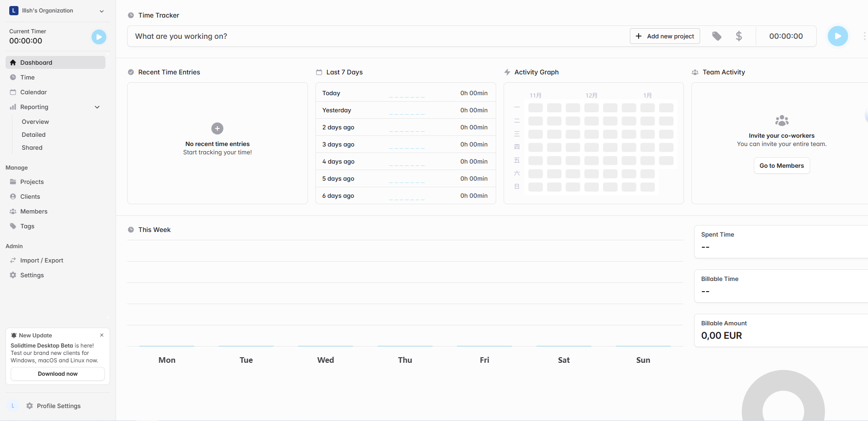The height and width of the screenshot is (421, 868).
Task: Start the sidebar current timer play button
Action: pos(99,37)
